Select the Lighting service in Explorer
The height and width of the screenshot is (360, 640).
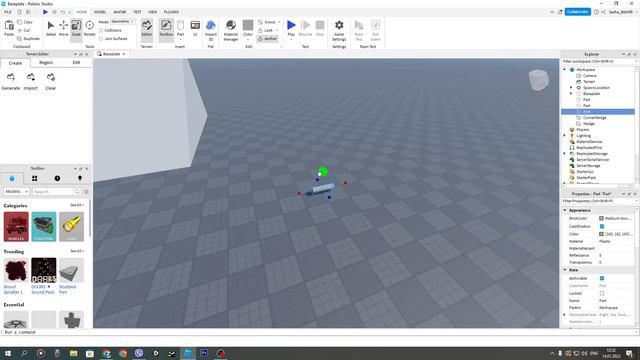pos(583,136)
